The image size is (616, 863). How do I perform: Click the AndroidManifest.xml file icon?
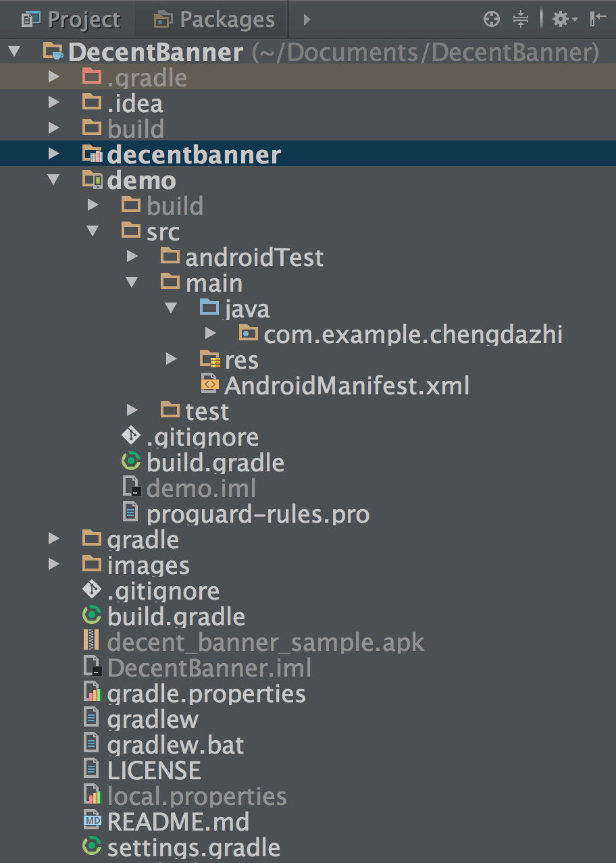click(210, 385)
